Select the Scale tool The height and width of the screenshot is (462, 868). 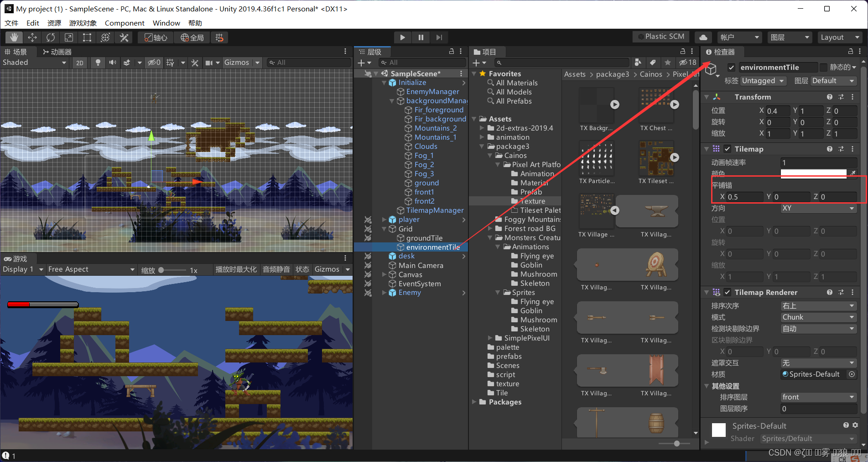pyautogui.click(x=69, y=37)
